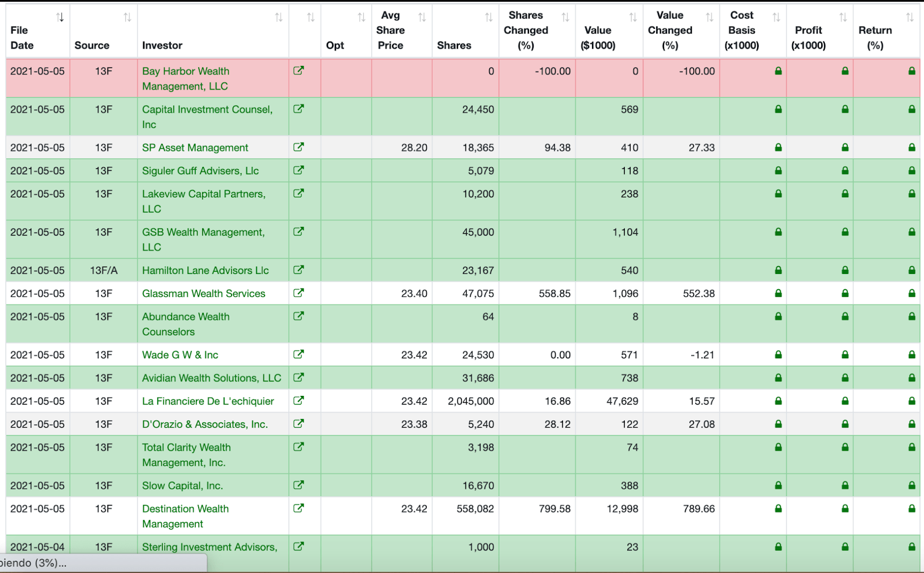Open Destination Wealth Management investor link
The image size is (924, 573).
[185, 516]
